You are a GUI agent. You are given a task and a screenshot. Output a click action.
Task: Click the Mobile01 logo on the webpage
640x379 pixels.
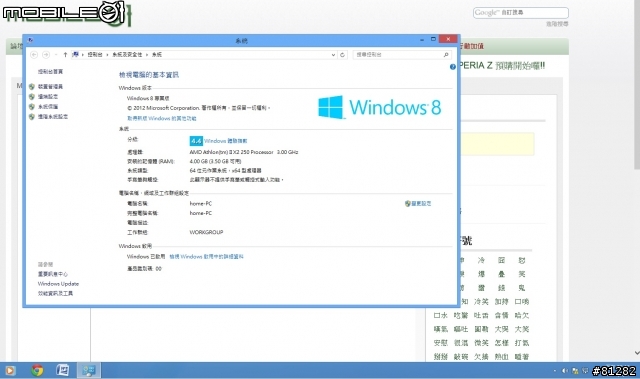point(67,13)
